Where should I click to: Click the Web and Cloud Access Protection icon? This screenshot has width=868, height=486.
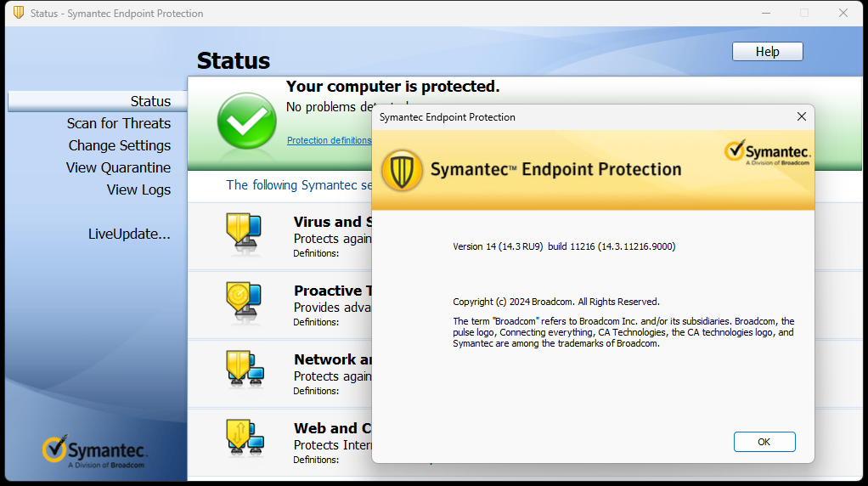click(245, 438)
